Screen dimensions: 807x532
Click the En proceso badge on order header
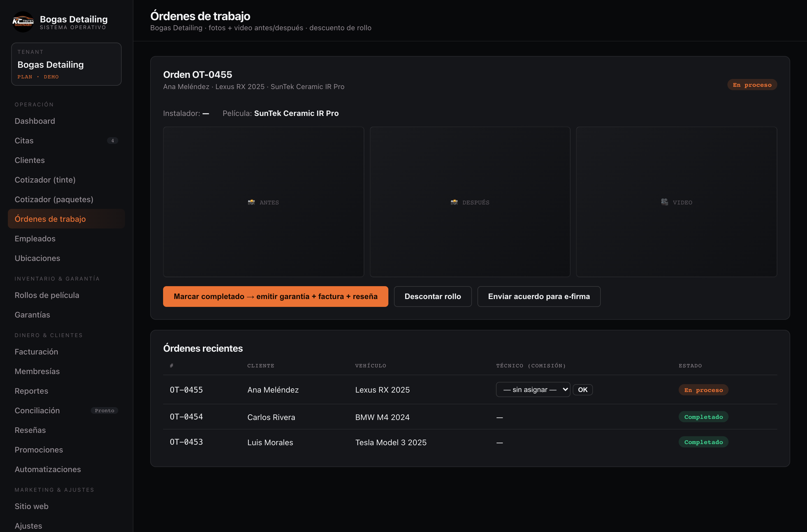coord(752,85)
